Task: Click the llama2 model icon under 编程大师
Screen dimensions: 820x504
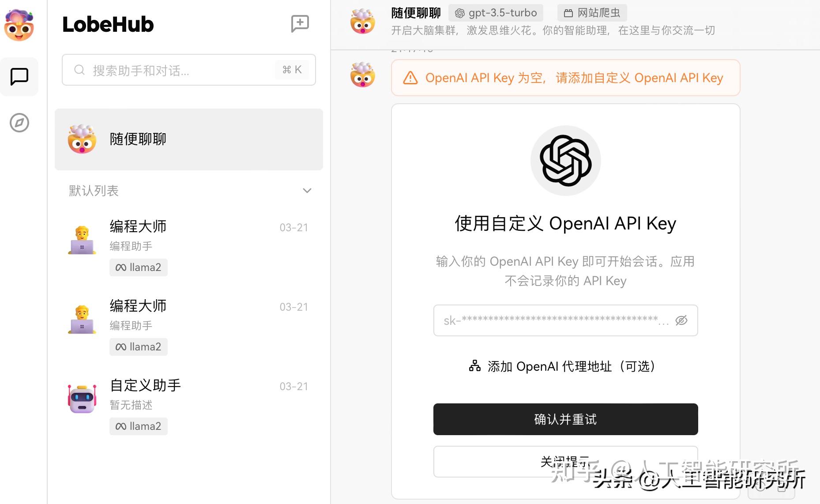Action: point(120,267)
